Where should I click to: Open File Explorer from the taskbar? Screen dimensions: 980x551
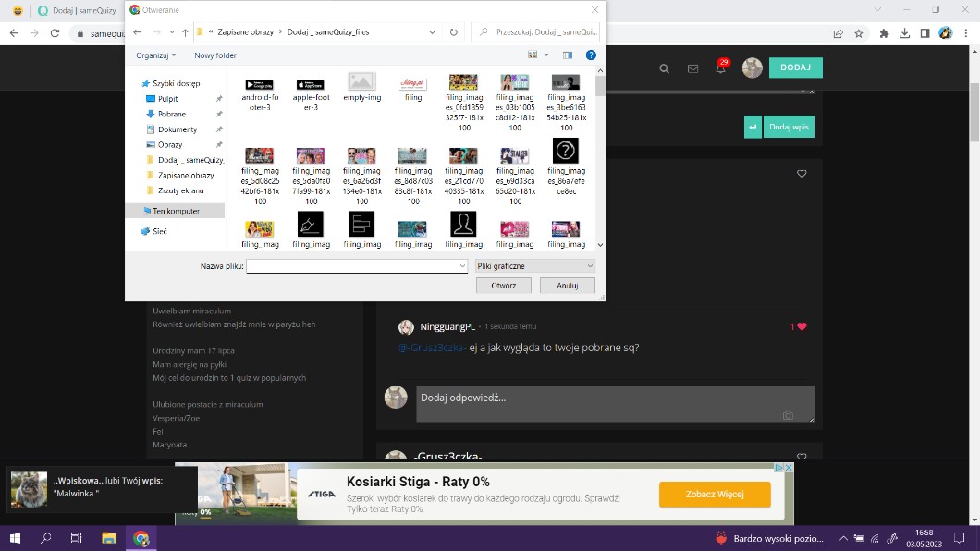(x=108, y=538)
